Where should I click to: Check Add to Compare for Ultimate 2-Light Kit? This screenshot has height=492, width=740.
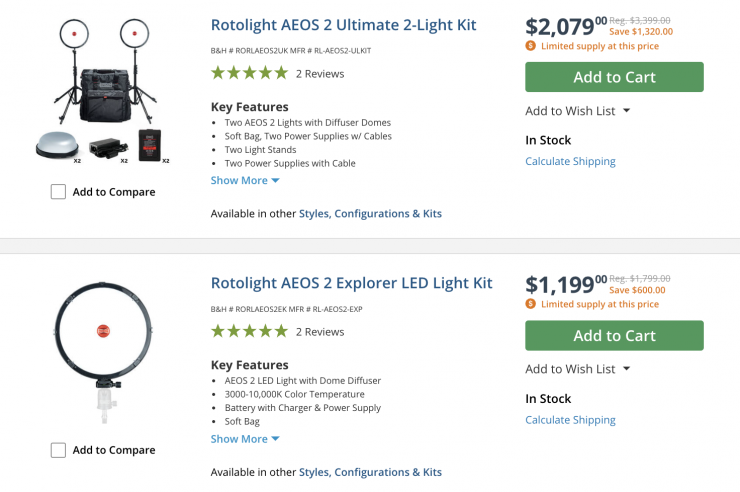(x=59, y=192)
